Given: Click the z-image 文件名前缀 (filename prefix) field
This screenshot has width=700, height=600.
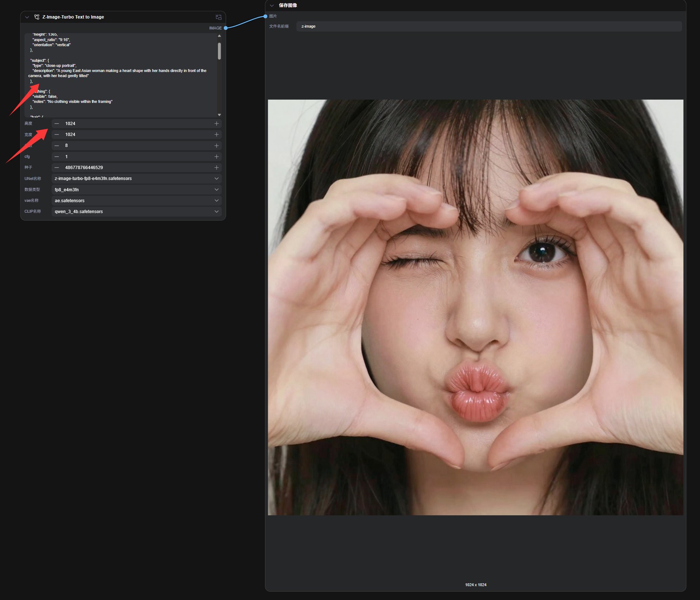Looking at the screenshot, I should coord(488,26).
